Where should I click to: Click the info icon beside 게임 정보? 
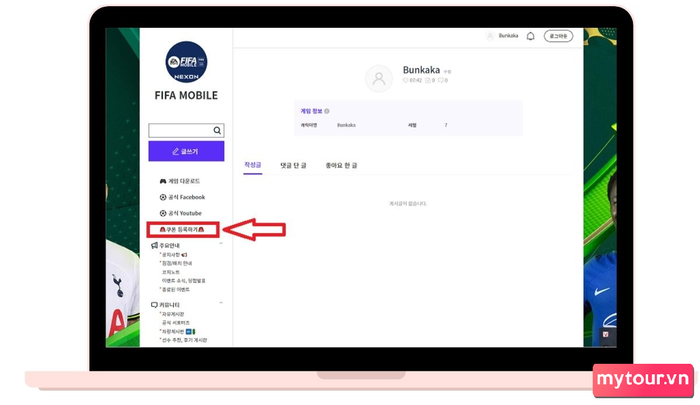(x=327, y=111)
